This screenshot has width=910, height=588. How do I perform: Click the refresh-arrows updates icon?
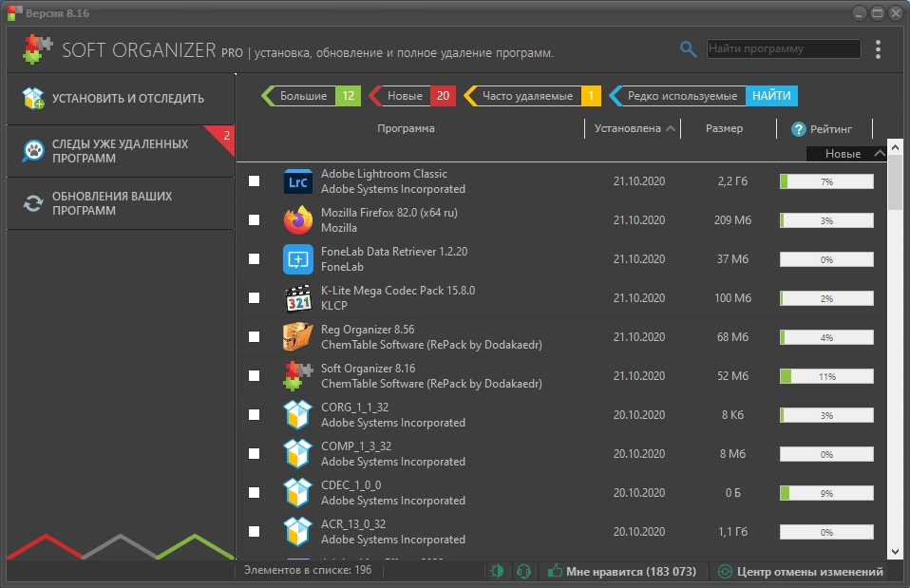pyautogui.click(x=33, y=203)
